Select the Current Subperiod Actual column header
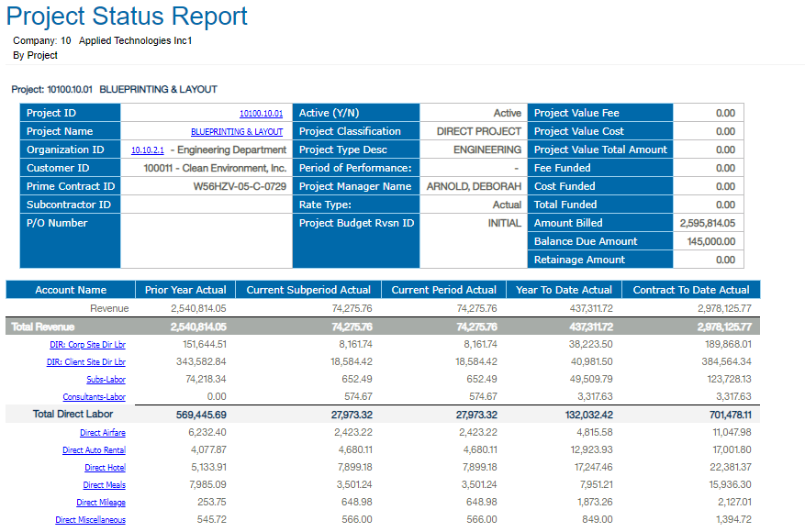The width and height of the screenshot is (805, 532). [308, 290]
